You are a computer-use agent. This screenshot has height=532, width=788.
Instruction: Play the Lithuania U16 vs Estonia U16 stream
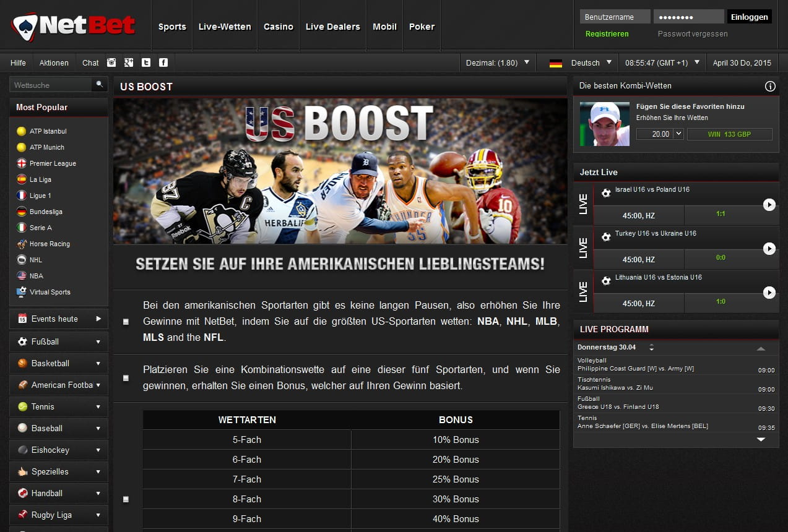[x=769, y=292]
